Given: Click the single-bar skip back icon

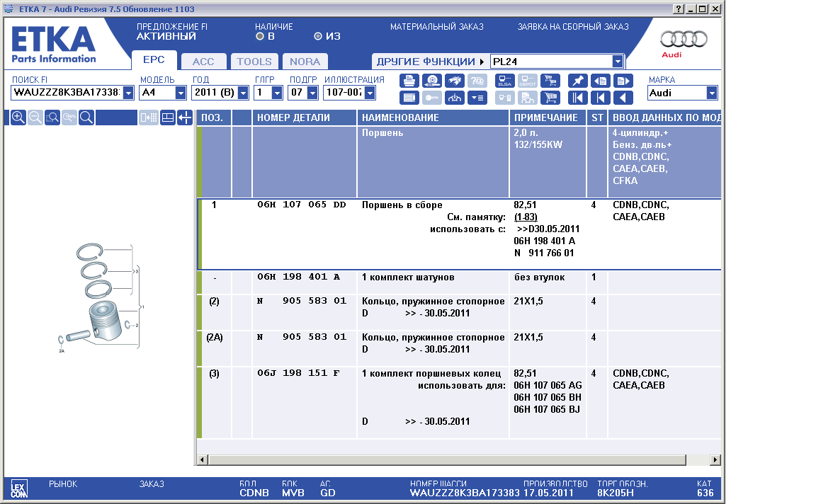Looking at the screenshot, I should [x=601, y=98].
